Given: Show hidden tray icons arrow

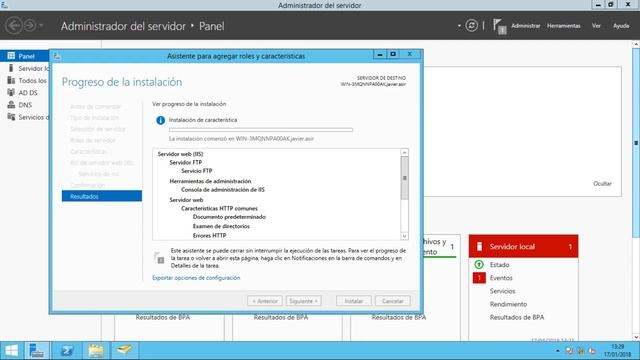Looking at the screenshot, I should (557, 351).
